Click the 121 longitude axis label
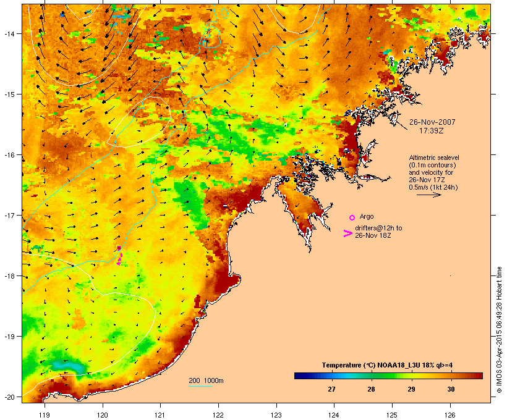507x420 pixels. tap(160, 415)
